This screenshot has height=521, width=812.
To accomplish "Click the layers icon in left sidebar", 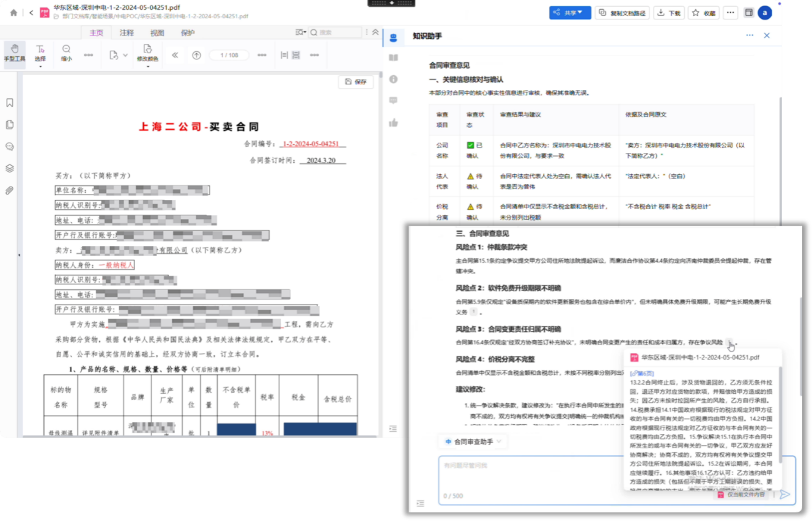I will click(9, 168).
